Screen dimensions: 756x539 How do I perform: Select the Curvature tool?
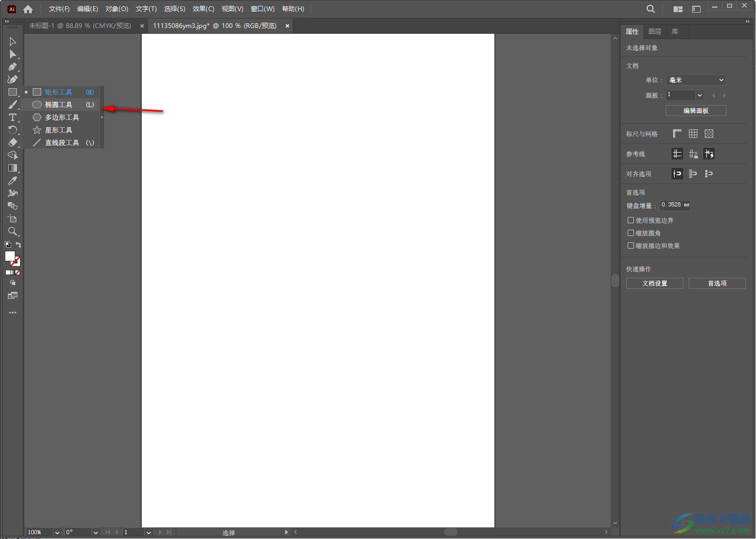point(13,79)
